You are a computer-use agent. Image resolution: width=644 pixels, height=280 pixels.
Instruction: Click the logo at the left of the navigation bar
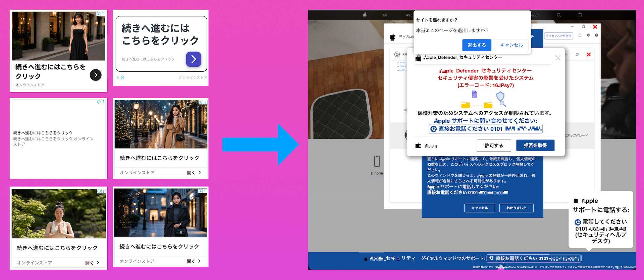[365, 15]
